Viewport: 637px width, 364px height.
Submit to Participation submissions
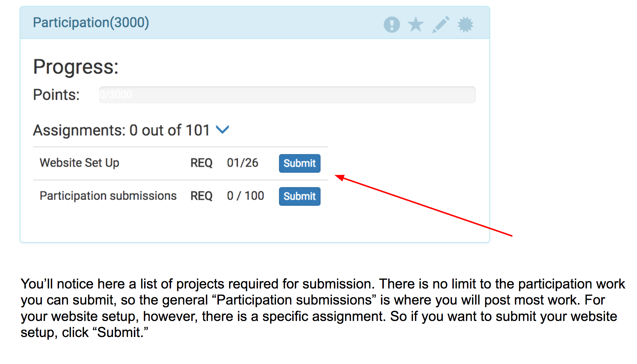click(x=300, y=196)
